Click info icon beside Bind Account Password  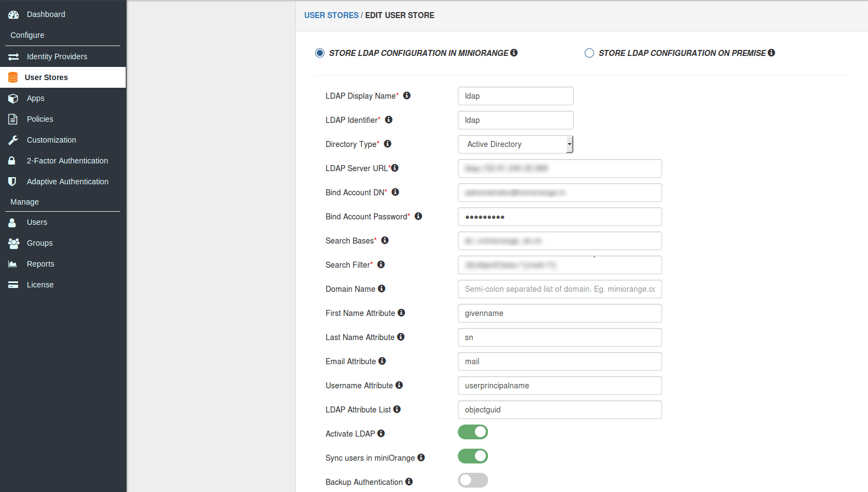418,216
